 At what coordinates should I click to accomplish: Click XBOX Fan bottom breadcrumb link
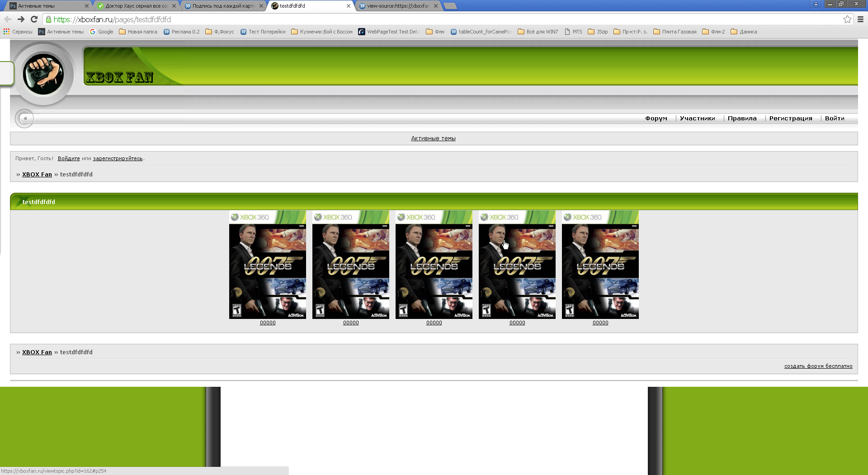[x=37, y=352]
